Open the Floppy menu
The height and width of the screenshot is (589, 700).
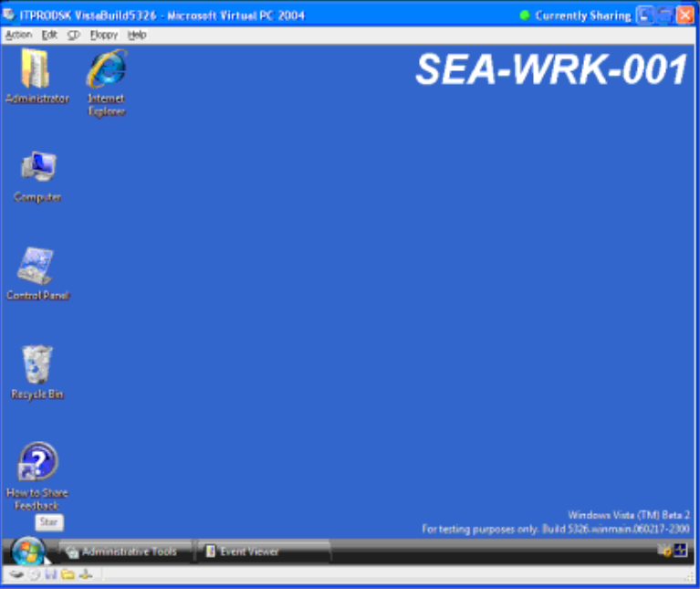pyautogui.click(x=104, y=35)
